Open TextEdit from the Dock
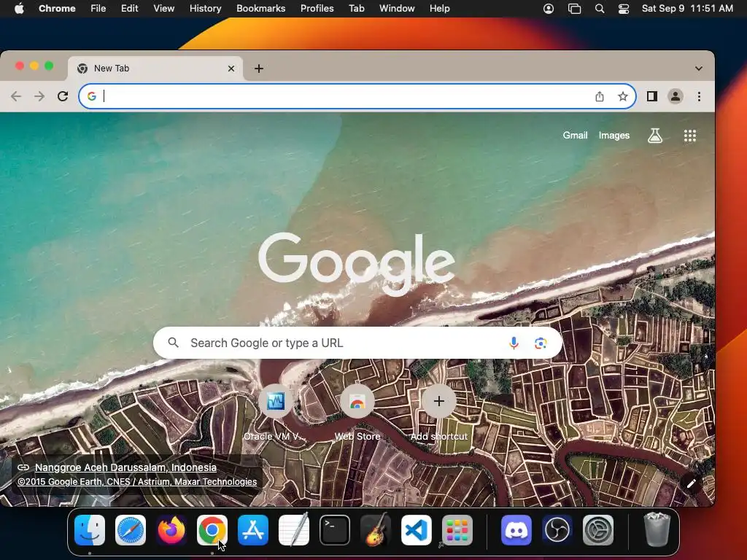 (294, 529)
